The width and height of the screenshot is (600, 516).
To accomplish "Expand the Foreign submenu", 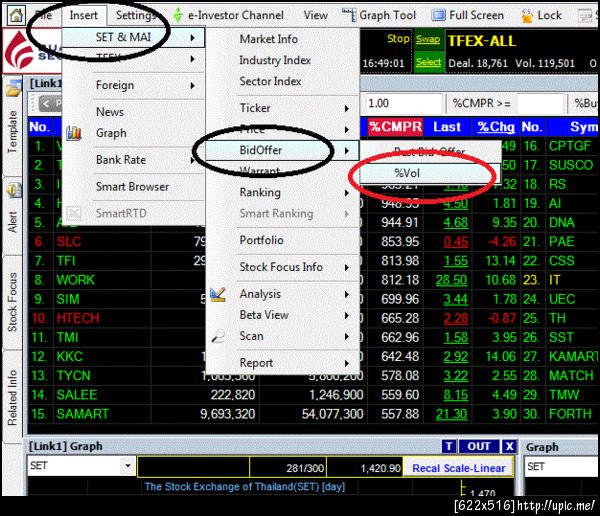I will (x=192, y=85).
